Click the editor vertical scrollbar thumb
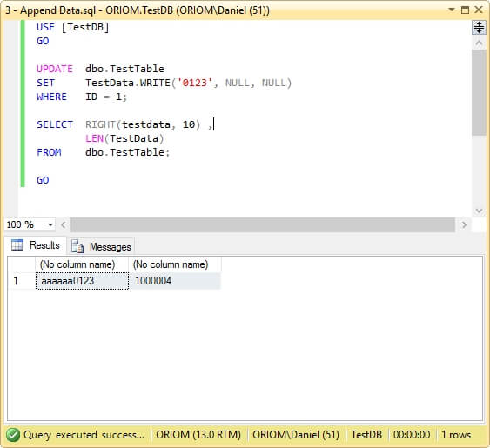 (x=479, y=92)
